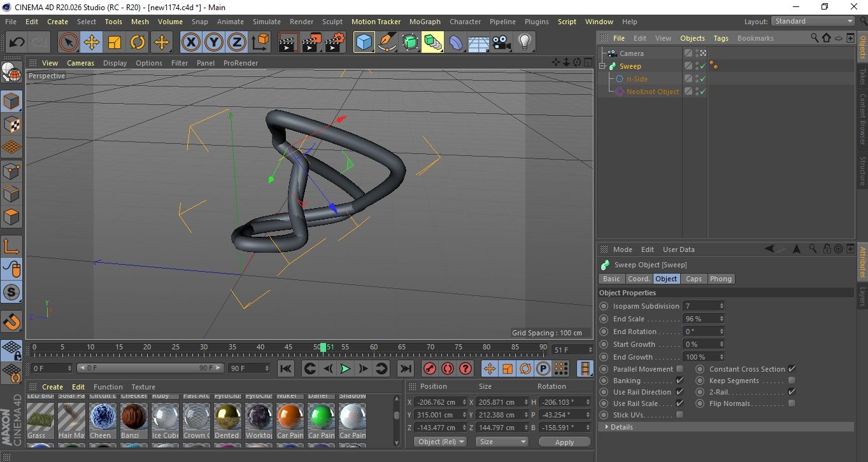Switch to the Coord. tab
Viewport: 868px width, 462px height.
(639, 279)
